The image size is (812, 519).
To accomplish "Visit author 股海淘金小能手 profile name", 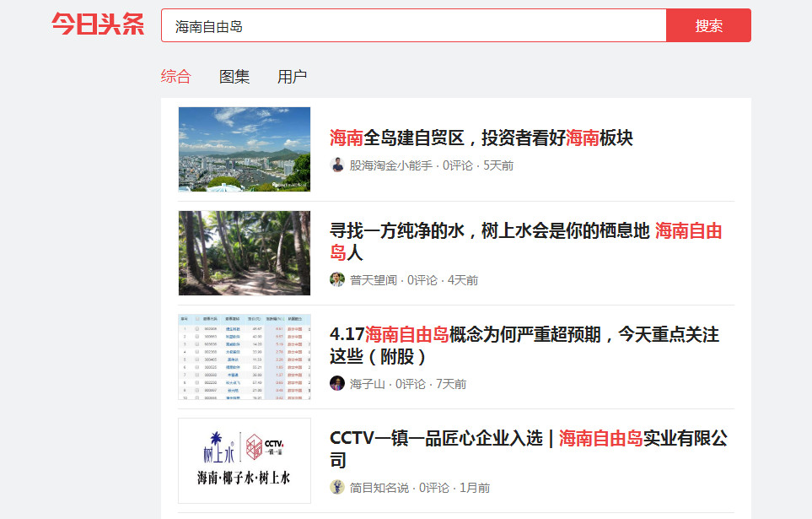I will [391, 165].
